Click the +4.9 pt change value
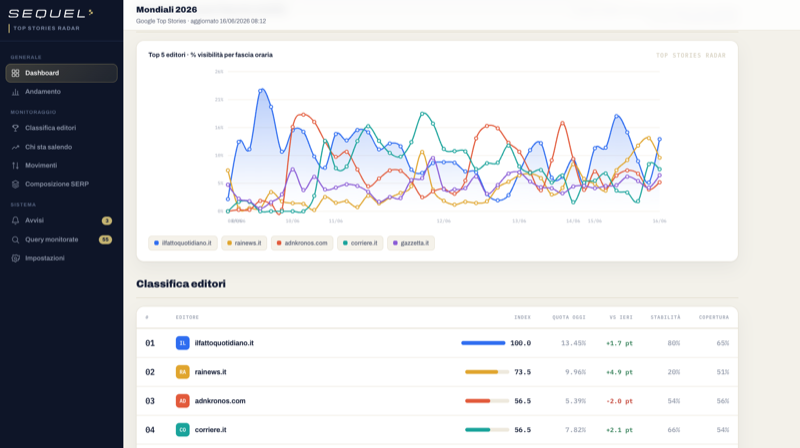800x448 pixels. pos(619,372)
